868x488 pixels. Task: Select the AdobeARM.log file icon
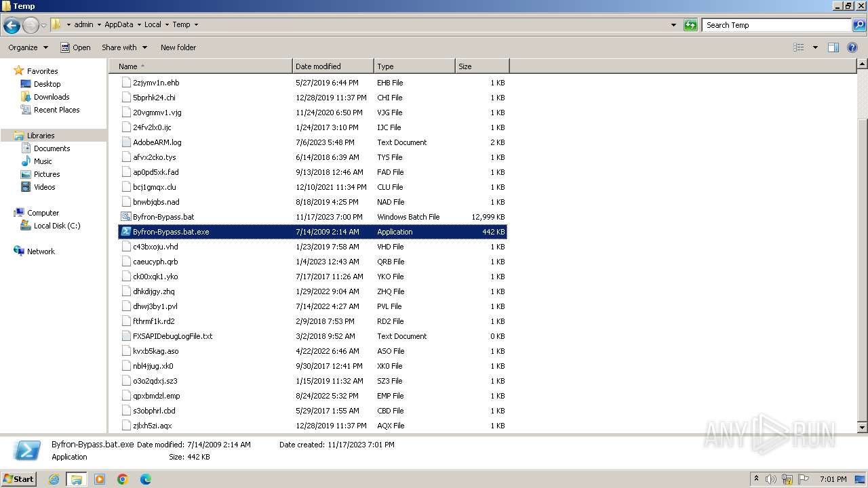coord(125,142)
